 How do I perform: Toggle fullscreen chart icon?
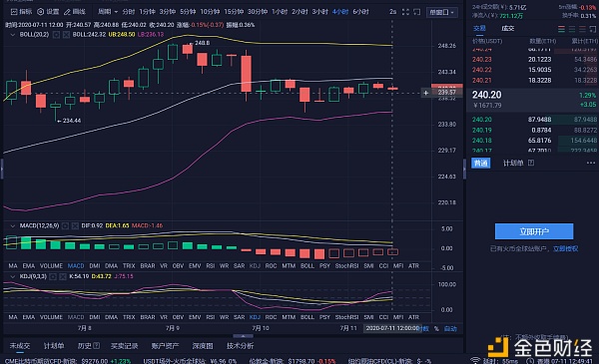405,12
